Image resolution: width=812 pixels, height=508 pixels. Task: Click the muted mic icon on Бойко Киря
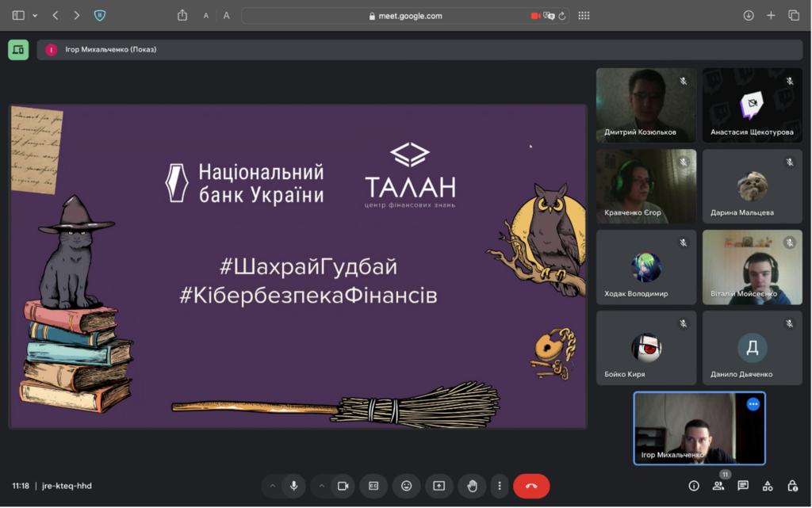pyautogui.click(x=684, y=324)
